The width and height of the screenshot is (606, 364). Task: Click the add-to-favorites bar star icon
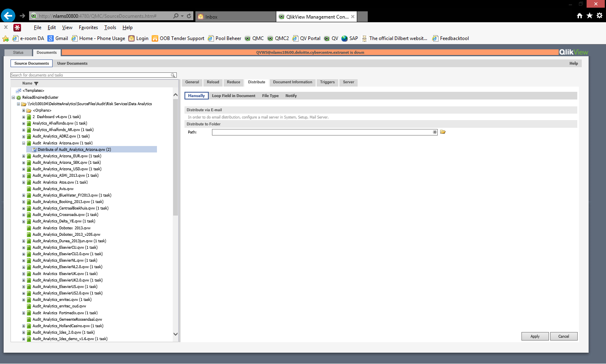pos(6,38)
